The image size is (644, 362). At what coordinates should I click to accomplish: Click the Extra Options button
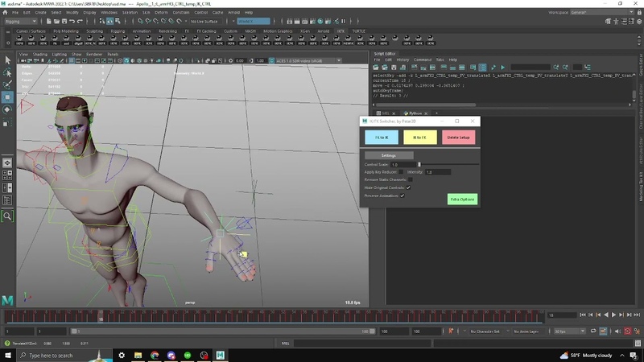coord(462,200)
